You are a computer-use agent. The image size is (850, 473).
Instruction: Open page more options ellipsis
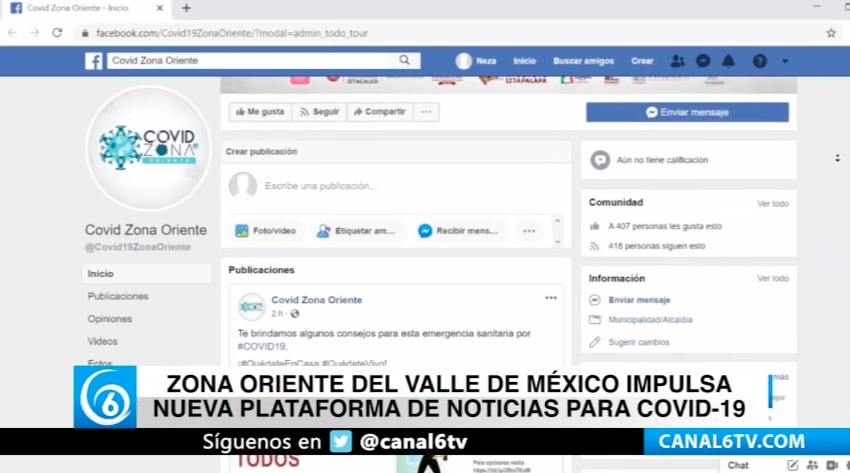[x=426, y=112]
